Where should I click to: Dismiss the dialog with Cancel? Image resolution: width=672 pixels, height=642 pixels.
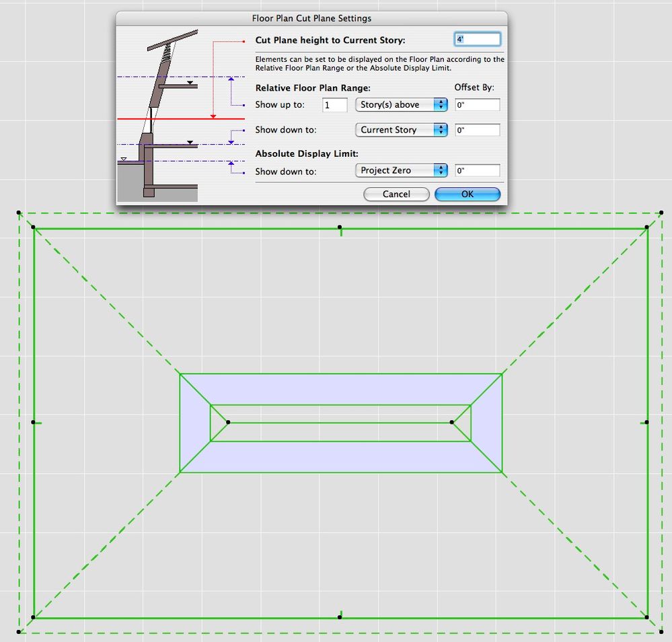(x=396, y=194)
